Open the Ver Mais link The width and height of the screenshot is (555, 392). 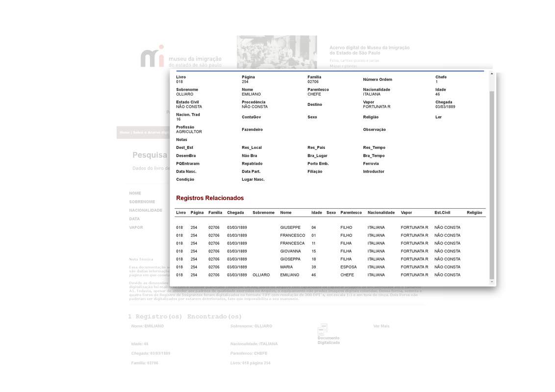click(381, 326)
